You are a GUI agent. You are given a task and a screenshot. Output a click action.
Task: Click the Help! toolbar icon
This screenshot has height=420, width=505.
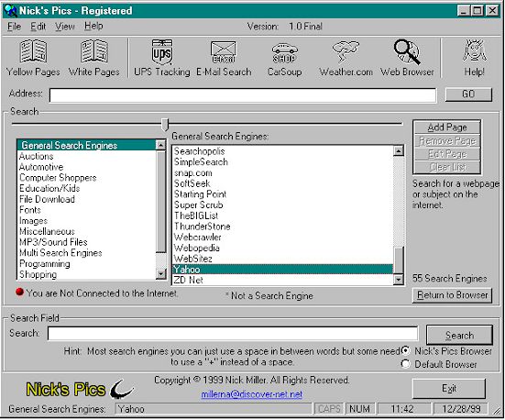(x=475, y=58)
